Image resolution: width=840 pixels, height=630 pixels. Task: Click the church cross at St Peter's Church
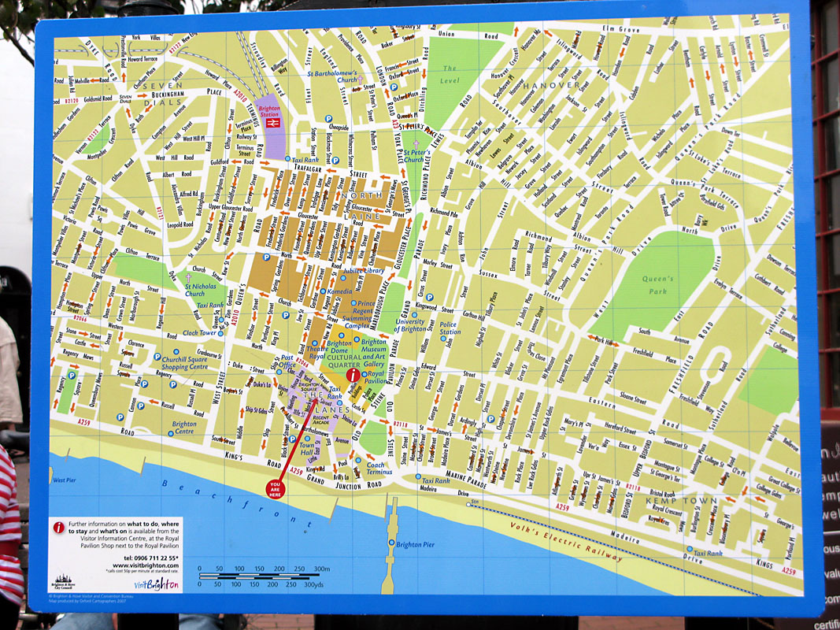tap(416, 144)
